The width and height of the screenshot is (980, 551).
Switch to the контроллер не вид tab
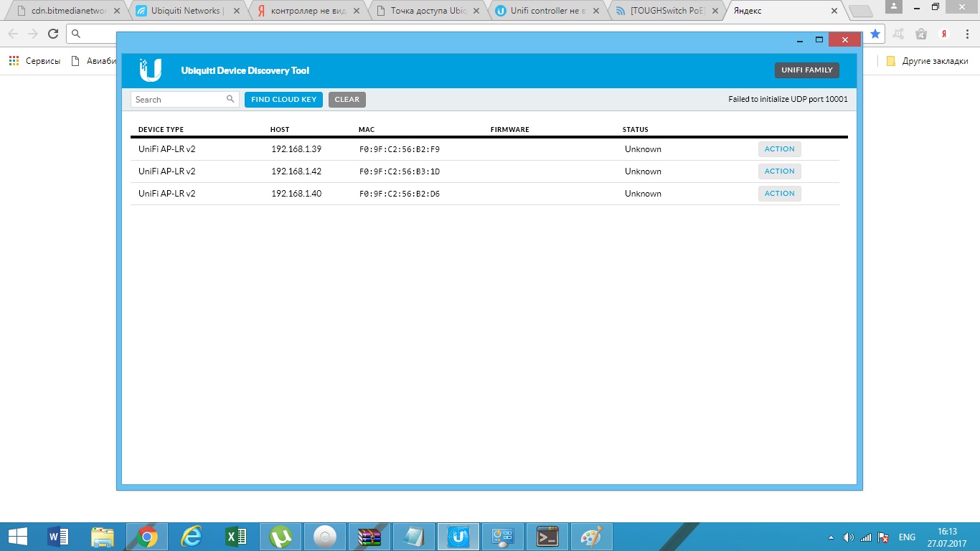pyautogui.click(x=307, y=11)
